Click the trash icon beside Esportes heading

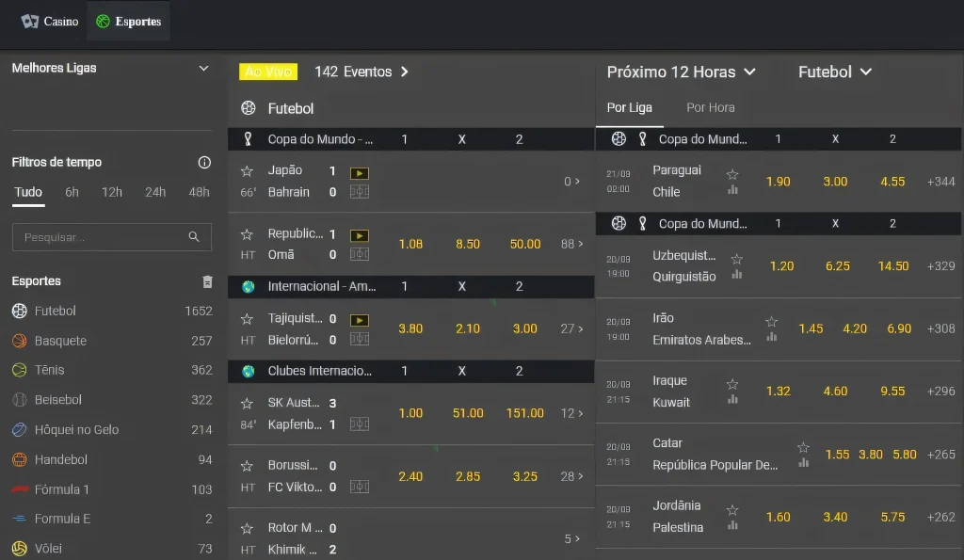207,281
